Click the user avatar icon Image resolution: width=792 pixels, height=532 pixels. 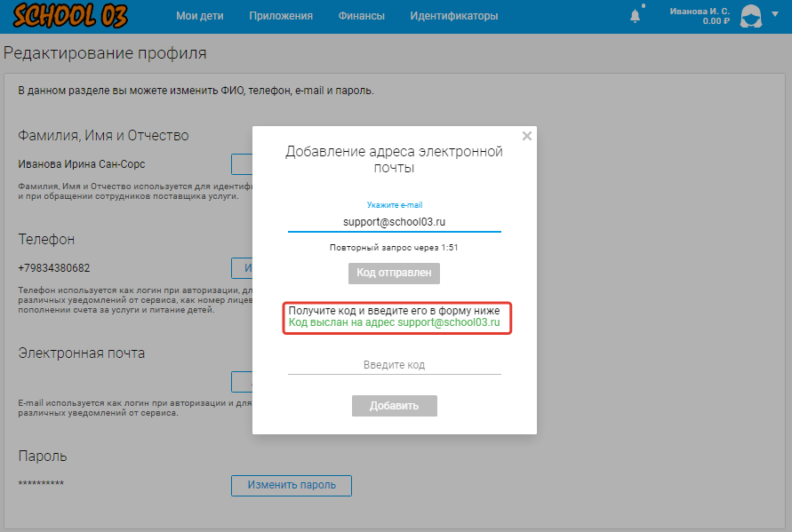(x=750, y=16)
